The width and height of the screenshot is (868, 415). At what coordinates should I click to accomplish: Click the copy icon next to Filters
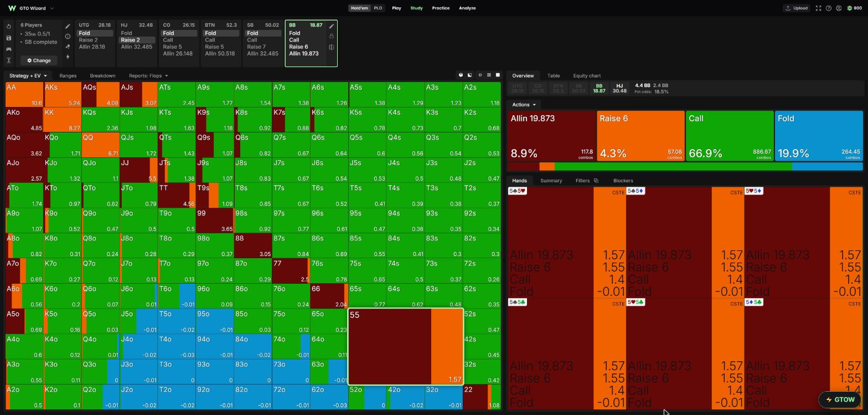[596, 181]
